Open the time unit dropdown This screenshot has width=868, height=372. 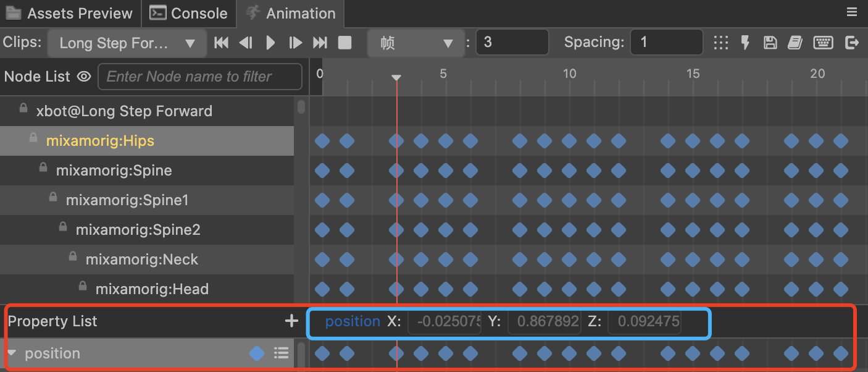[x=413, y=43]
